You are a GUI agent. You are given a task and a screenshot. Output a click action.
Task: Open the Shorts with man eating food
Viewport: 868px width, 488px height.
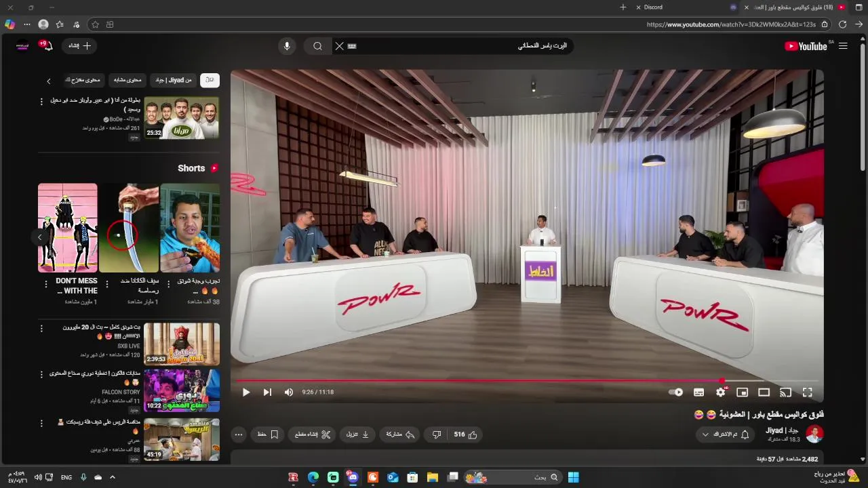tap(190, 228)
